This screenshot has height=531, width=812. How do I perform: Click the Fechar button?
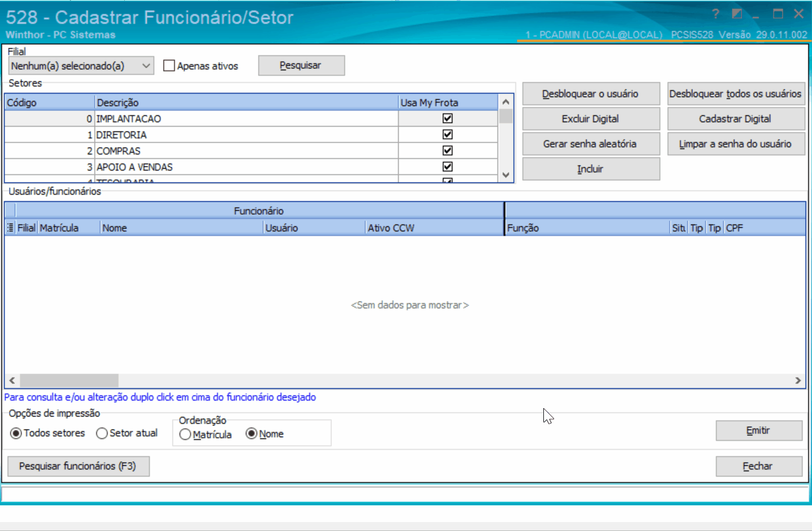click(x=759, y=467)
